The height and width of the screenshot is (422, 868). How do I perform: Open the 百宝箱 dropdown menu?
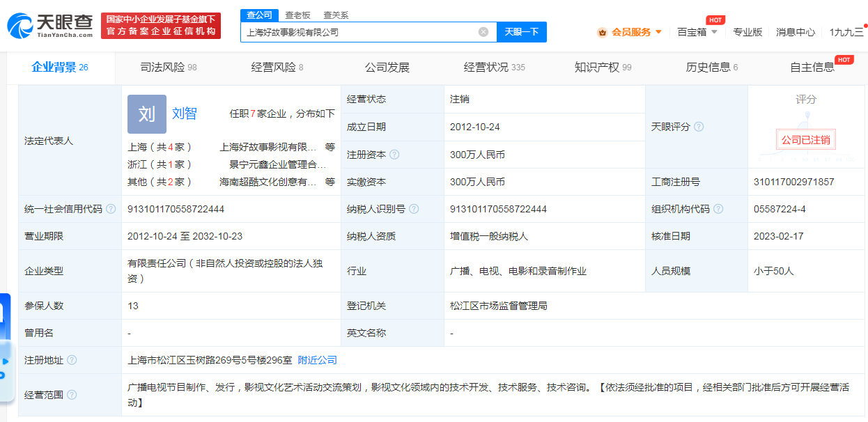point(697,31)
